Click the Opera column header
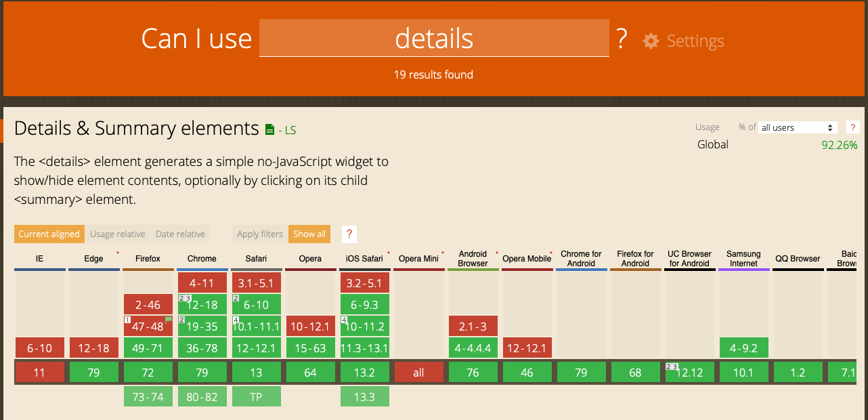 click(311, 259)
